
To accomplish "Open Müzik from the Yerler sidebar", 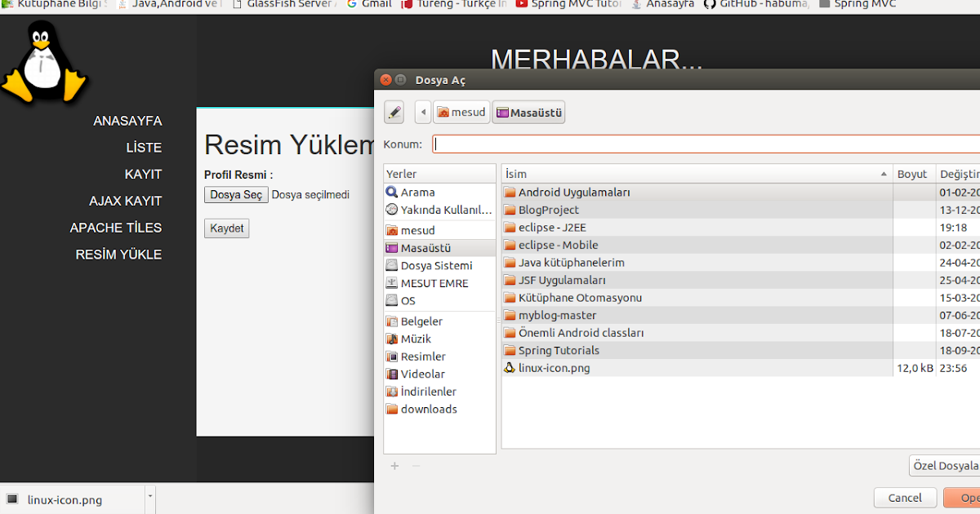I will [416, 339].
